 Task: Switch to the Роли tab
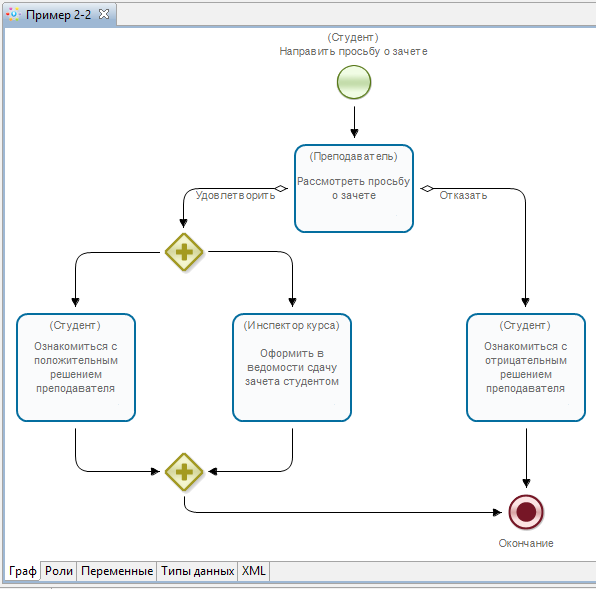[59, 571]
